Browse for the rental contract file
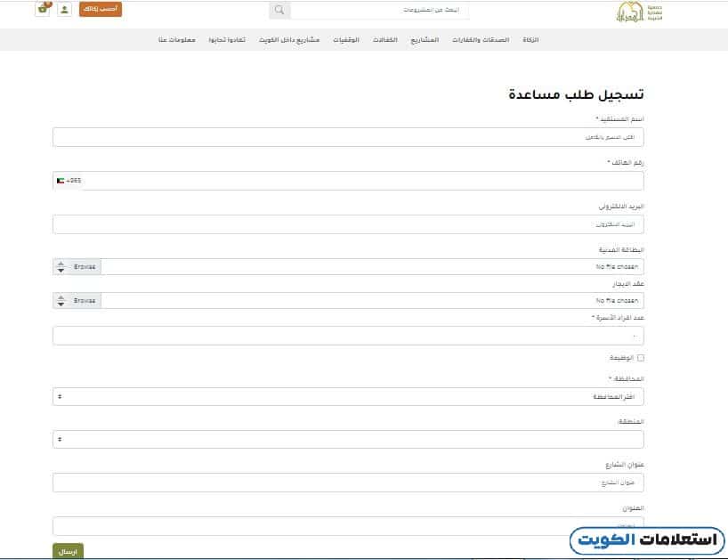This screenshot has width=728, height=560. point(85,301)
